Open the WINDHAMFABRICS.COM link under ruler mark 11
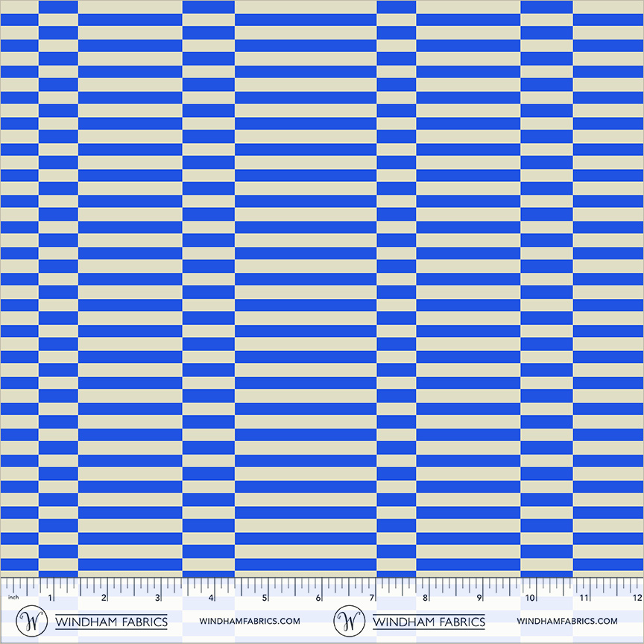644x644 pixels. pos(567,621)
